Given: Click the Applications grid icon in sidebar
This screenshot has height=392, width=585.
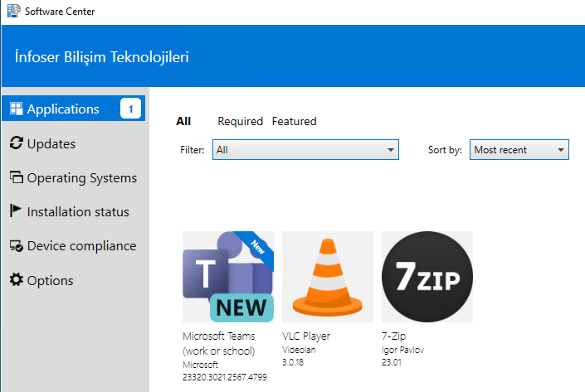Looking at the screenshot, I should 16,109.
